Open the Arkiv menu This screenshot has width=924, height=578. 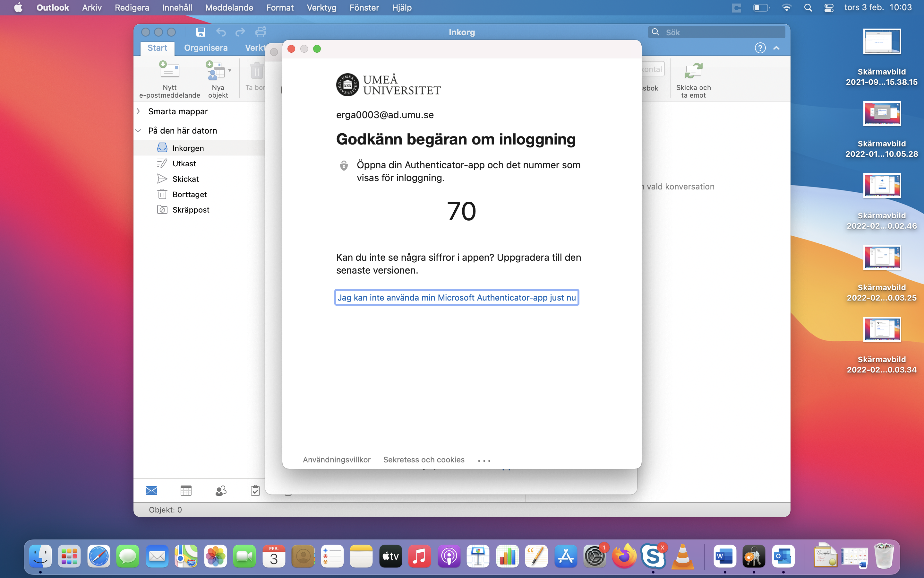pyautogui.click(x=92, y=8)
